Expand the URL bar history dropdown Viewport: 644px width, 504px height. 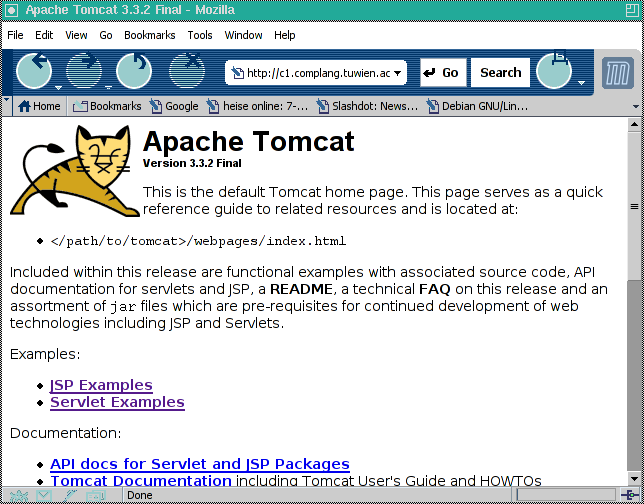click(398, 74)
